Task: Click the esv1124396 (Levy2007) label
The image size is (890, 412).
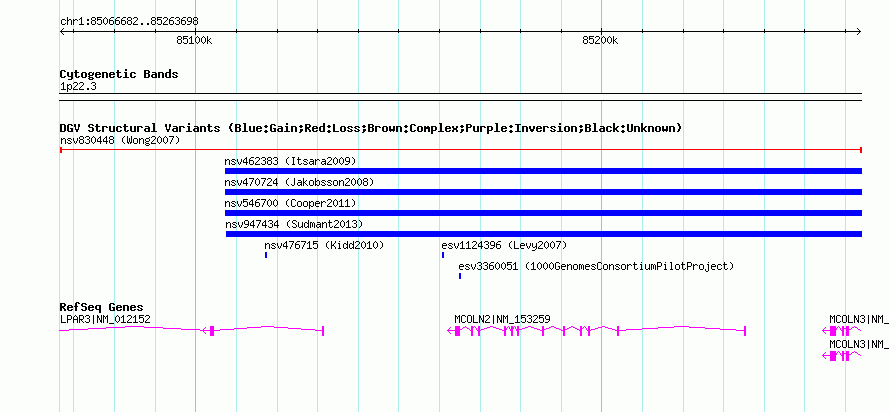Action: coord(504,245)
